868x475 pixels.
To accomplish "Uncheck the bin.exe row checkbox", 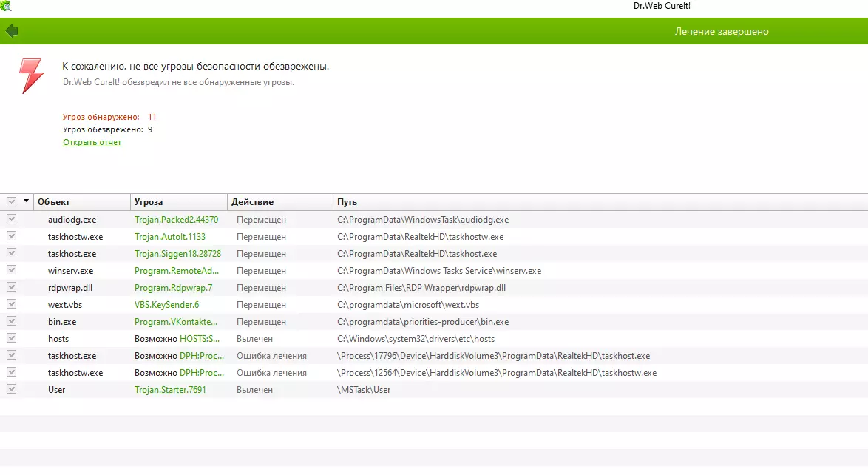I will pyautogui.click(x=11, y=321).
